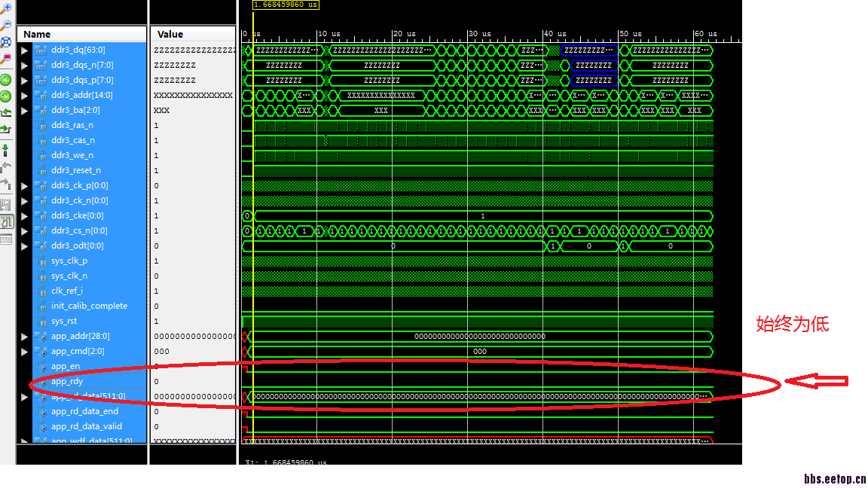Go to time zero with green arrow icon
This screenshot has width=868, height=488.
(x=6, y=80)
